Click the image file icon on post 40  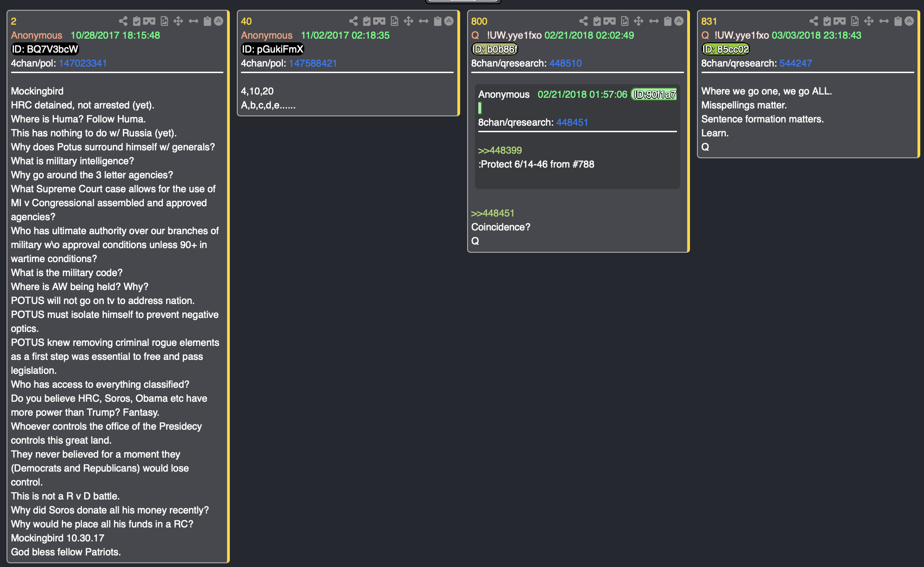click(x=395, y=21)
